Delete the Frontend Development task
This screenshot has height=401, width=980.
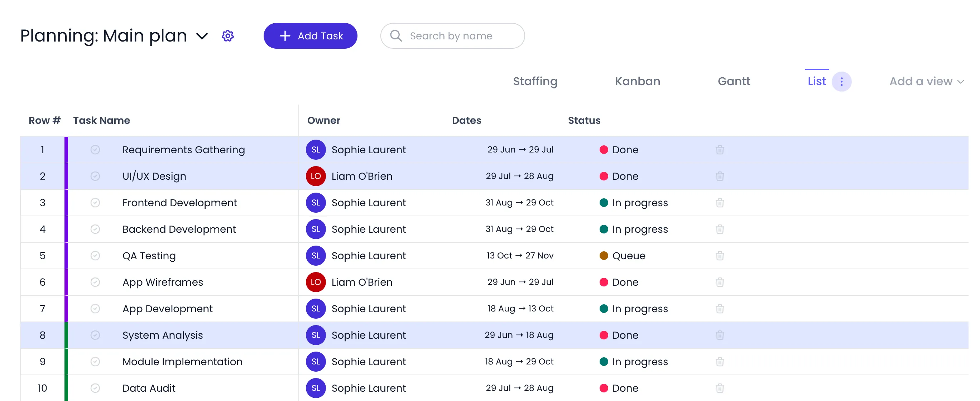pos(719,203)
